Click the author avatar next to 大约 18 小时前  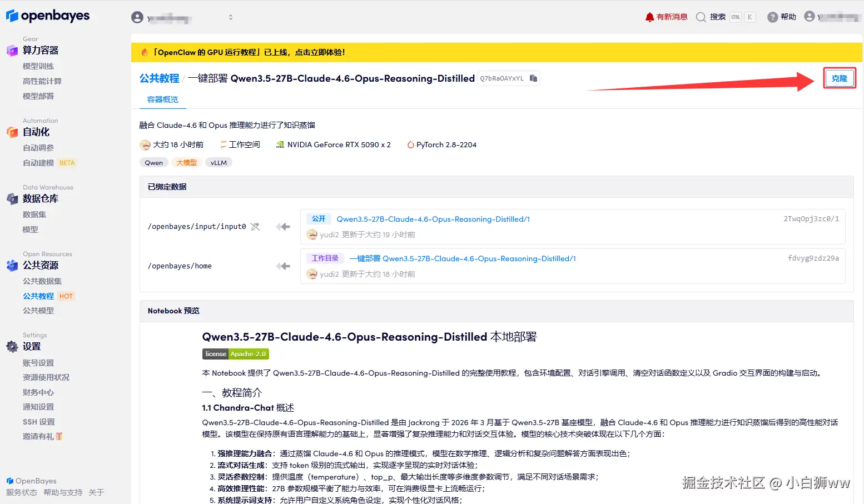(x=145, y=145)
